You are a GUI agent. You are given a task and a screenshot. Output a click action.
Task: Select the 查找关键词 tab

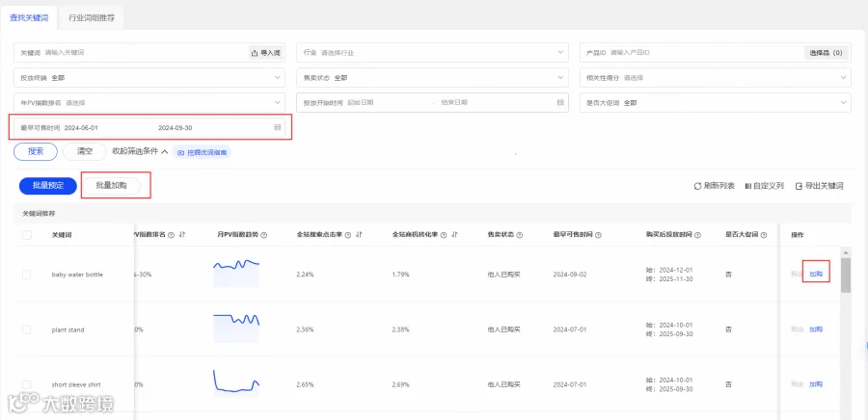29,17
